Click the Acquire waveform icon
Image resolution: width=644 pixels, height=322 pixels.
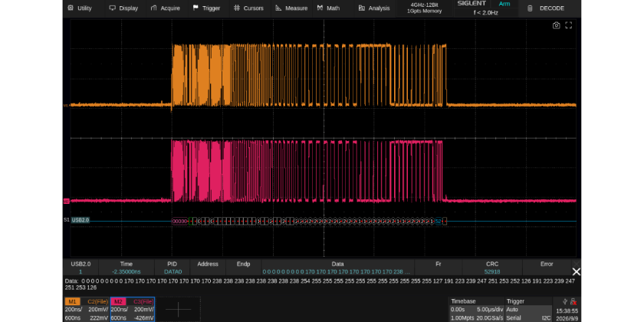click(153, 8)
